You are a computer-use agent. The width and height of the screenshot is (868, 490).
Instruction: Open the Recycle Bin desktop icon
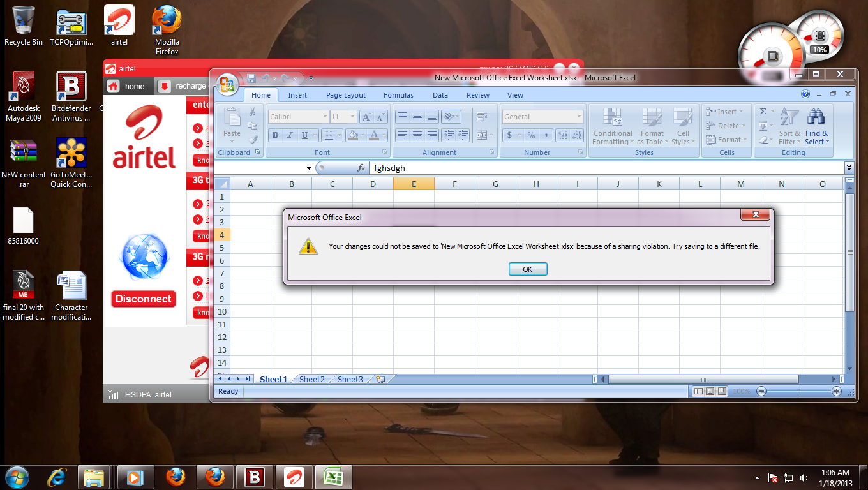pyautogui.click(x=24, y=26)
